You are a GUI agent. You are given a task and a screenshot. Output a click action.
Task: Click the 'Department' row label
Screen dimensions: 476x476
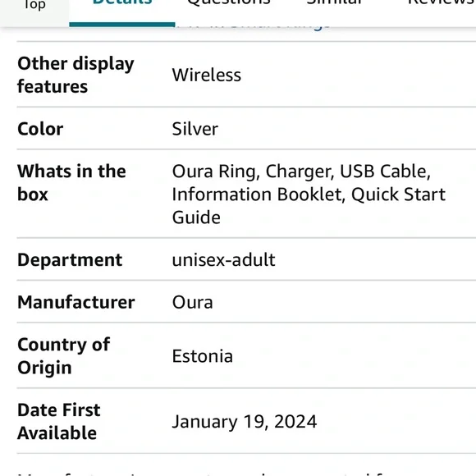click(70, 260)
